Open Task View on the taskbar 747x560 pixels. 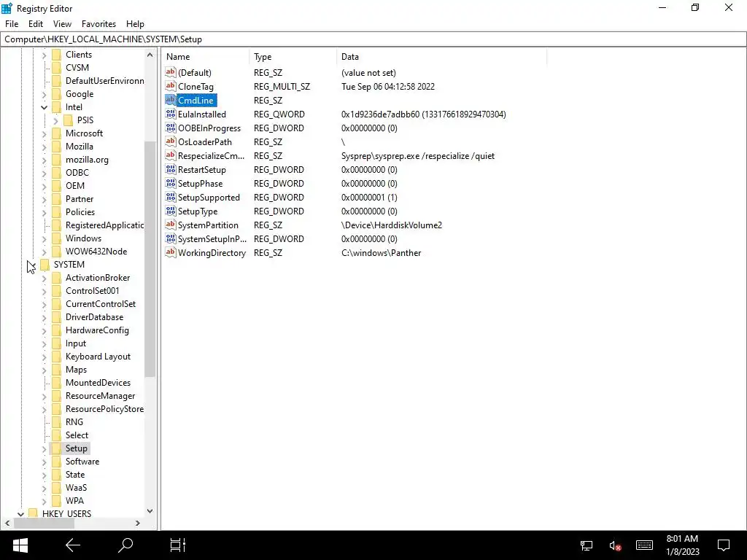pyautogui.click(x=178, y=545)
